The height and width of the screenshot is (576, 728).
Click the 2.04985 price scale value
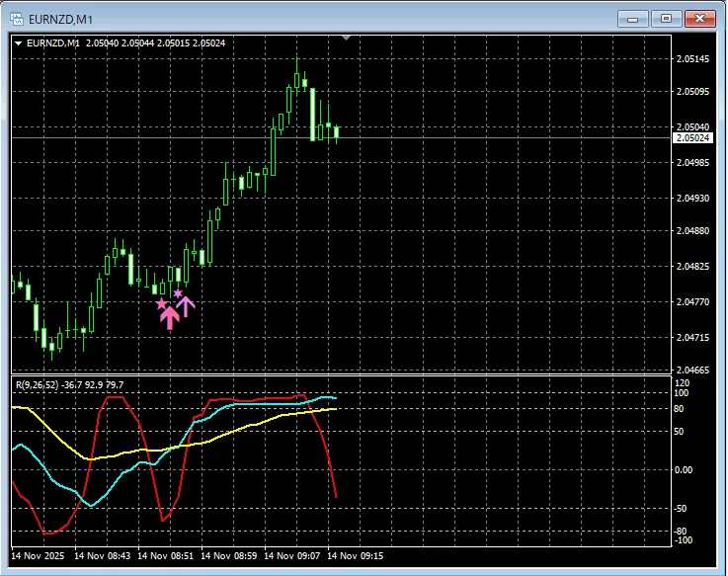click(693, 163)
